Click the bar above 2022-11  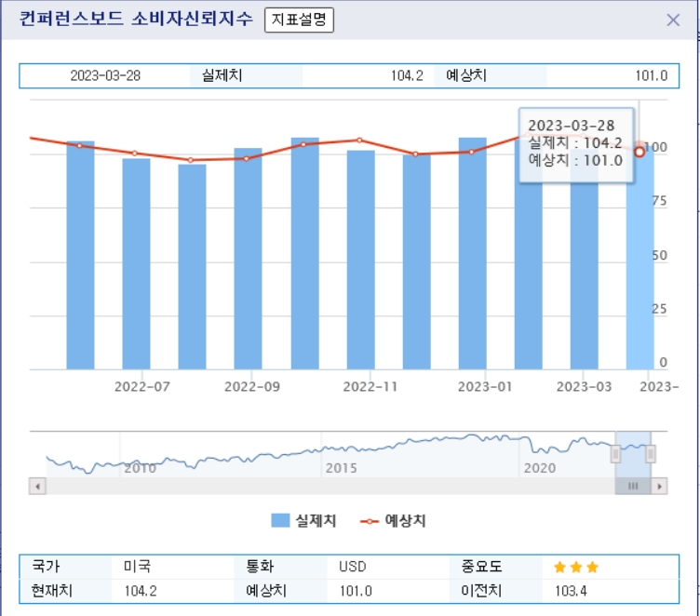coord(361,260)
